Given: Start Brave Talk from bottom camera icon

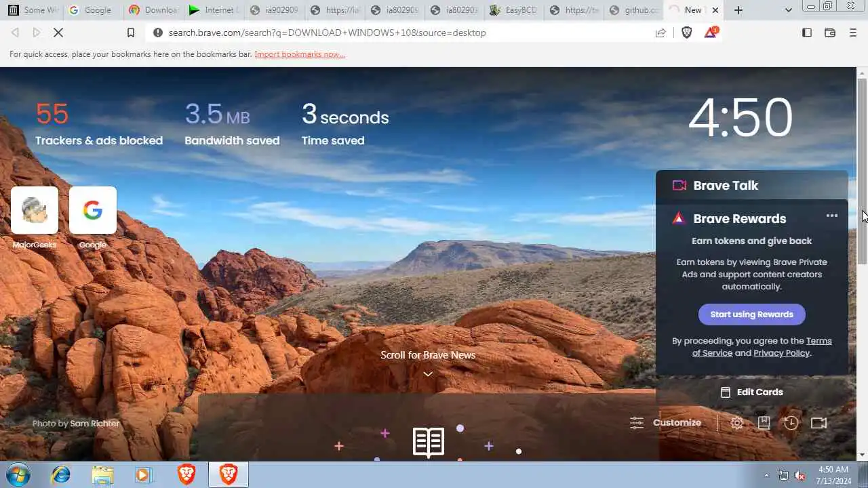Looking at the screenshot, I should pyautogui.click(x=818, y=423).
